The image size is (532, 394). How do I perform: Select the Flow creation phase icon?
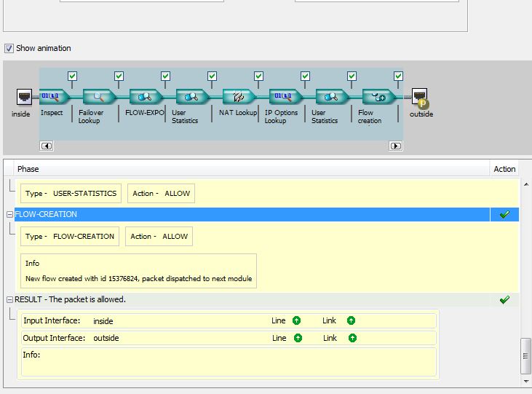(x=379, y=97)
